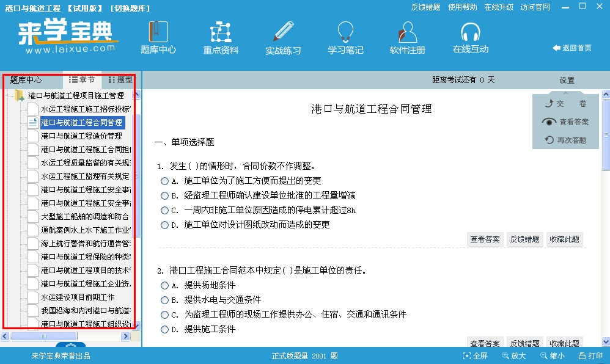Select option C 为监理工程师的现场工作提供办公
Viewport: 610px width, 364px height.
164,315
